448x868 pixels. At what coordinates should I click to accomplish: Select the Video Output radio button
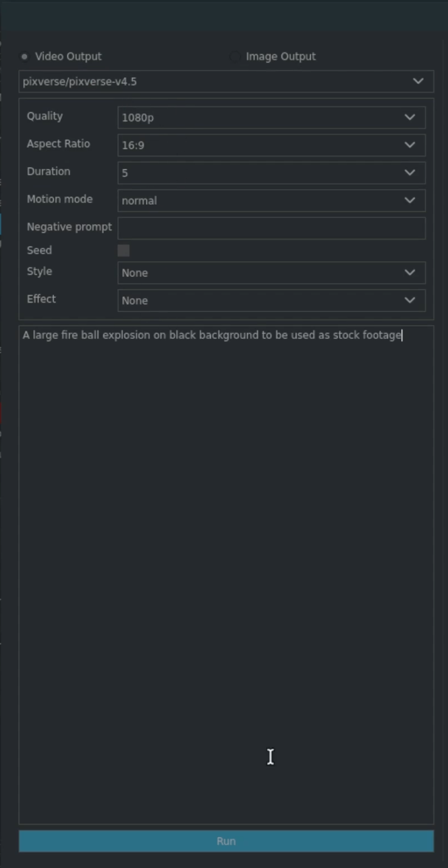tap(25, 57)
